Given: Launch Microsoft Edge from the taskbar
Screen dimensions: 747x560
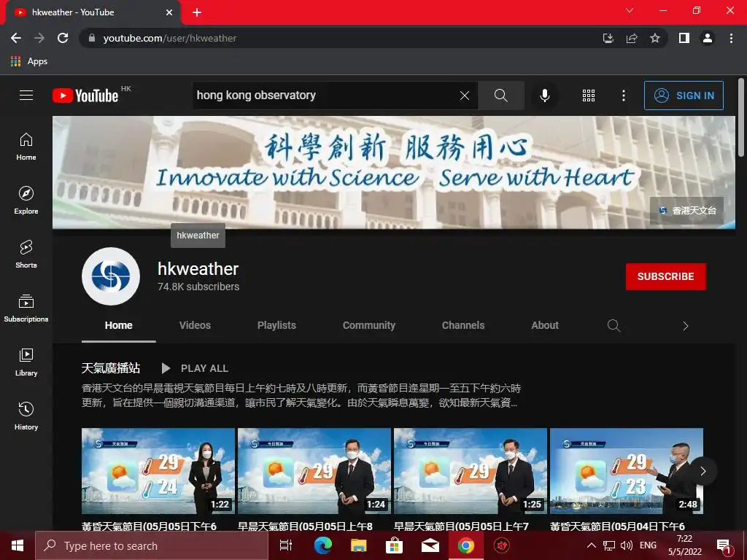Looking at the screenshot, I should (323, 545).
